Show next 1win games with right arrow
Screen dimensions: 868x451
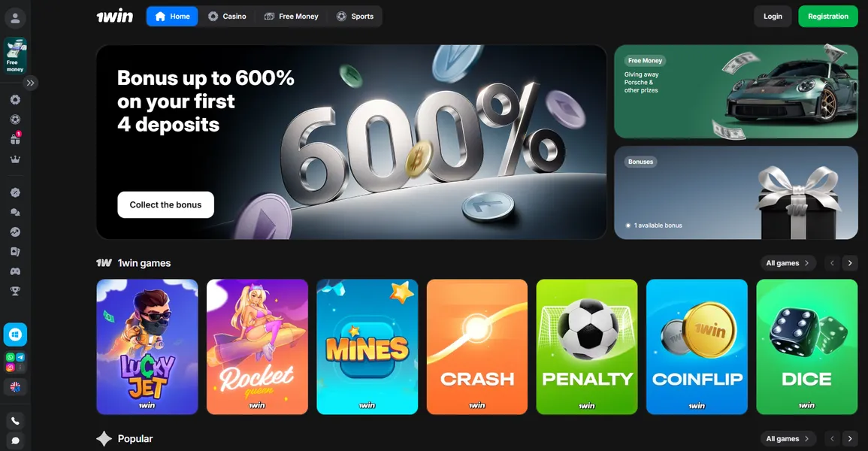(x=850, y=263)
